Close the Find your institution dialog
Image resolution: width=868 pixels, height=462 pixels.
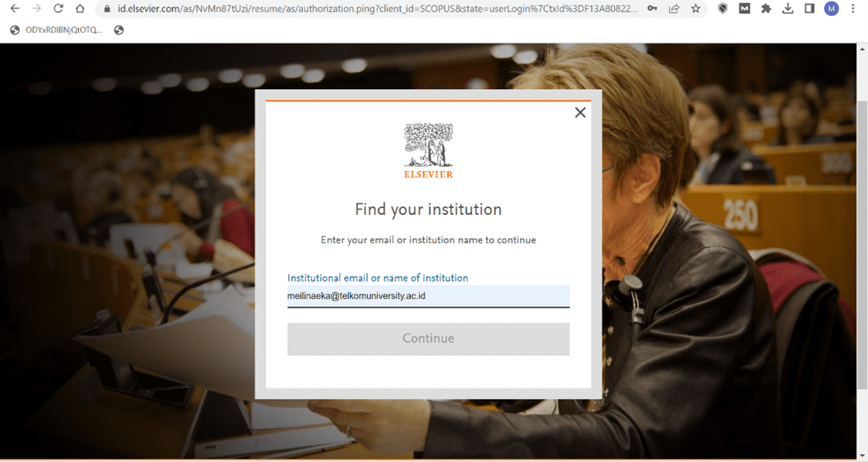580,113
